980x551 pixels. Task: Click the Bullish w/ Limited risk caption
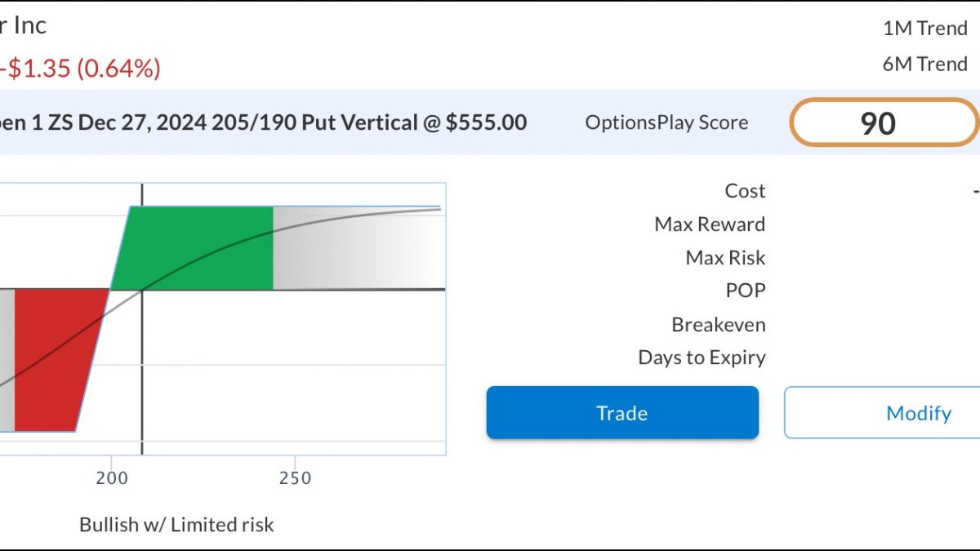point(176,525)
